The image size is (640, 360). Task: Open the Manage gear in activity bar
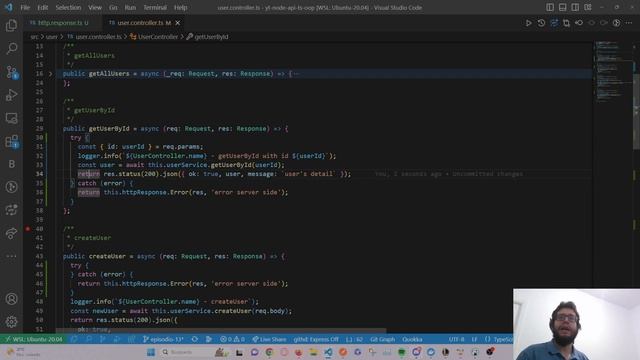click(11, 322)
